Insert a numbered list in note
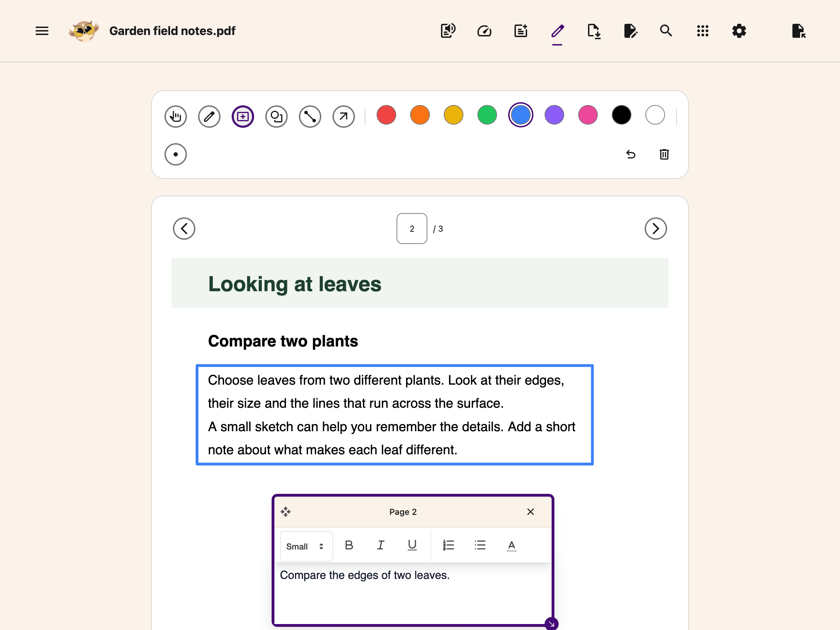Image resolution: width=840 pixels, height=630 pixels. click(x=448, y=545)
